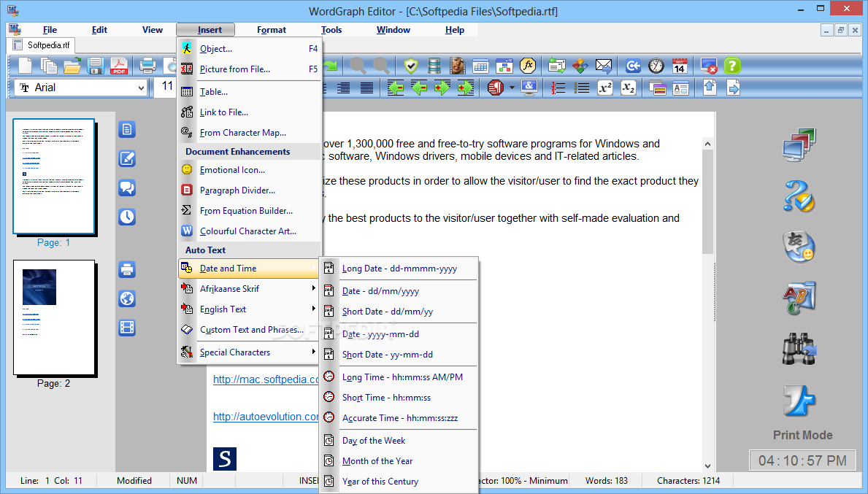Click the film strip icon in left sidebar
868x494 pixels.
pyautogui.click(x=127, y=328)
